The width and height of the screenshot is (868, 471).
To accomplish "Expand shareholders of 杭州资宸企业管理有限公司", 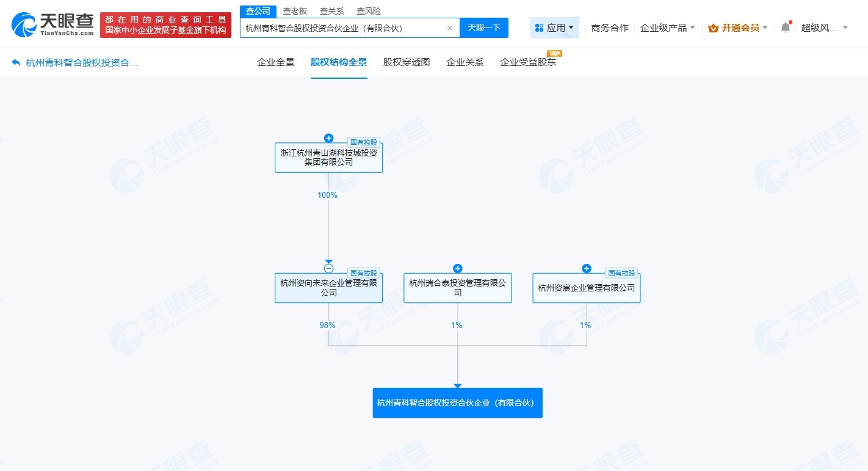I will pyautogui.click(x=586, y=268).
